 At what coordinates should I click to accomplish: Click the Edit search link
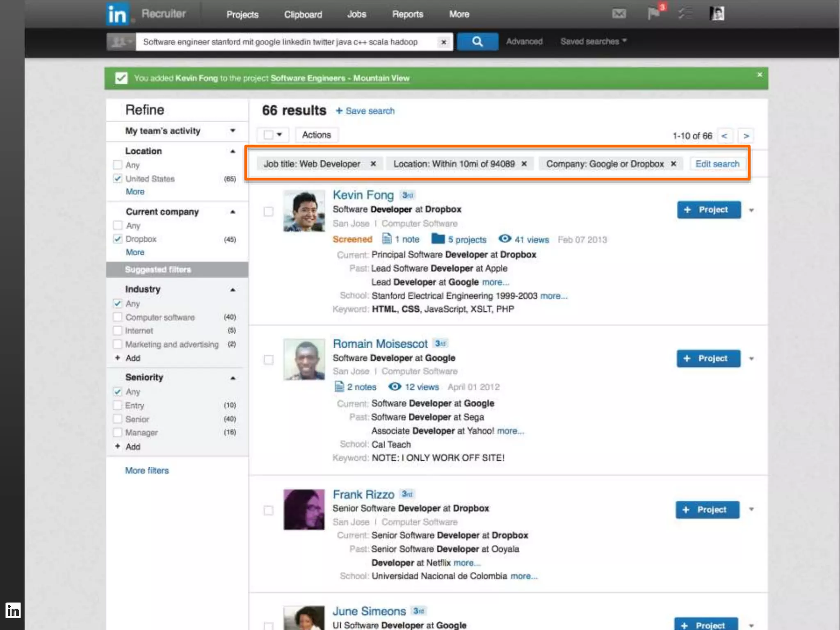(717, 164)
